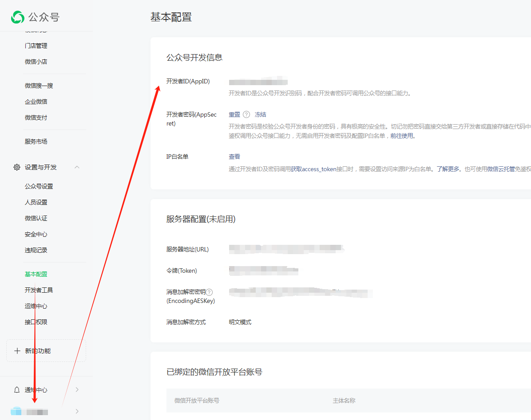Open the help icon next to 重置
The image size is (531, 420).
point(246,114)
